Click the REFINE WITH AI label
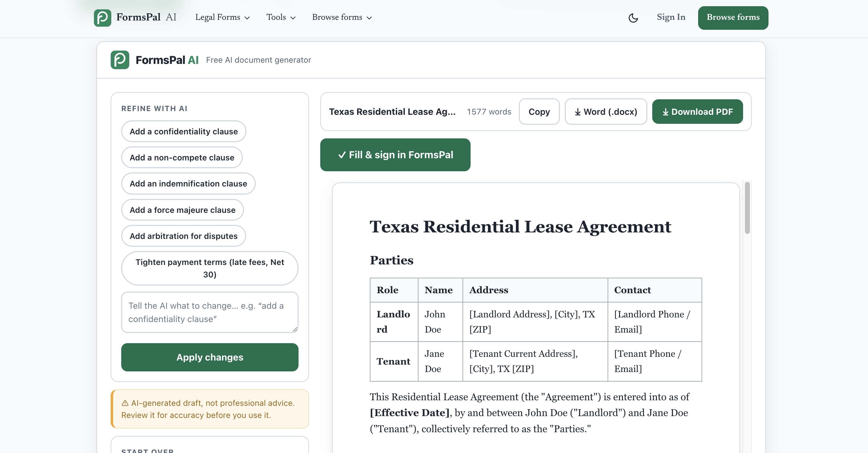The width and height of the screenshot is (868, 453). click(154, 109)
